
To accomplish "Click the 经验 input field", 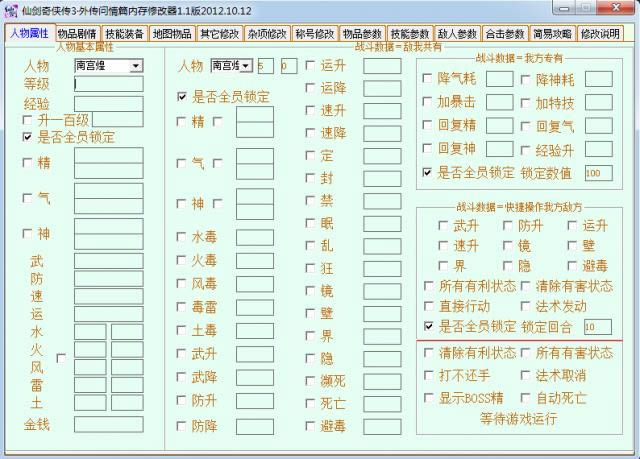I will [x=109, y=104].
